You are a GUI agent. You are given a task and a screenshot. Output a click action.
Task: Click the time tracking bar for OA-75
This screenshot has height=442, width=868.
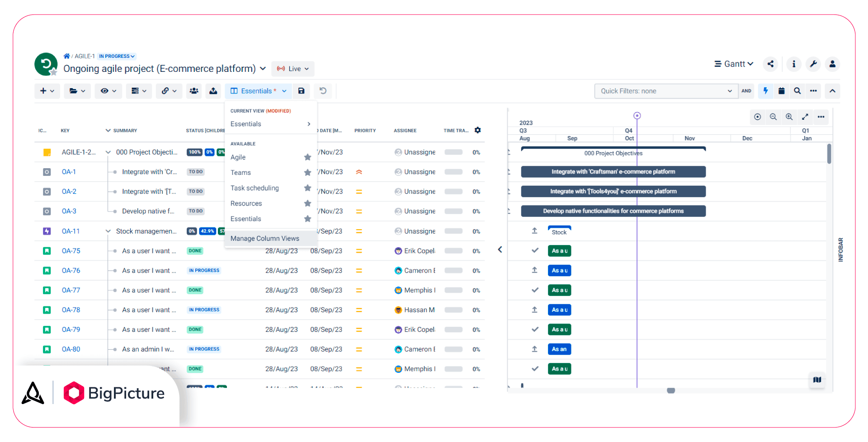453,251
